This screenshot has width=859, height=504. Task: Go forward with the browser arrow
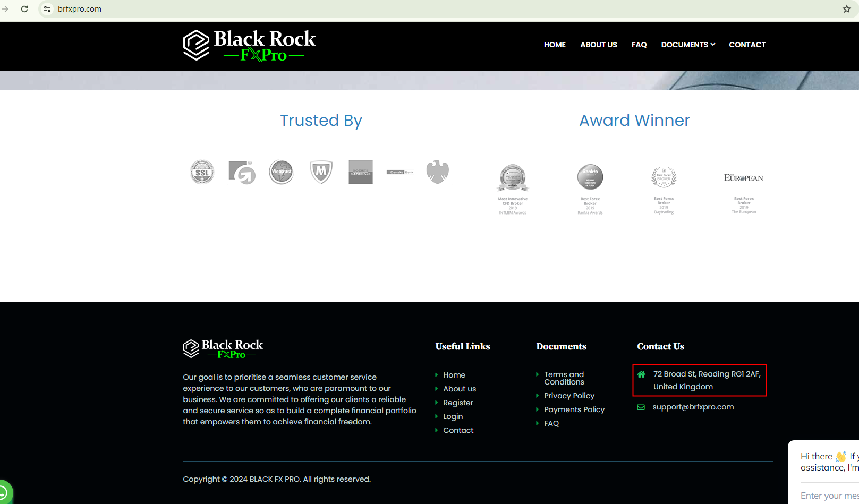5,9
